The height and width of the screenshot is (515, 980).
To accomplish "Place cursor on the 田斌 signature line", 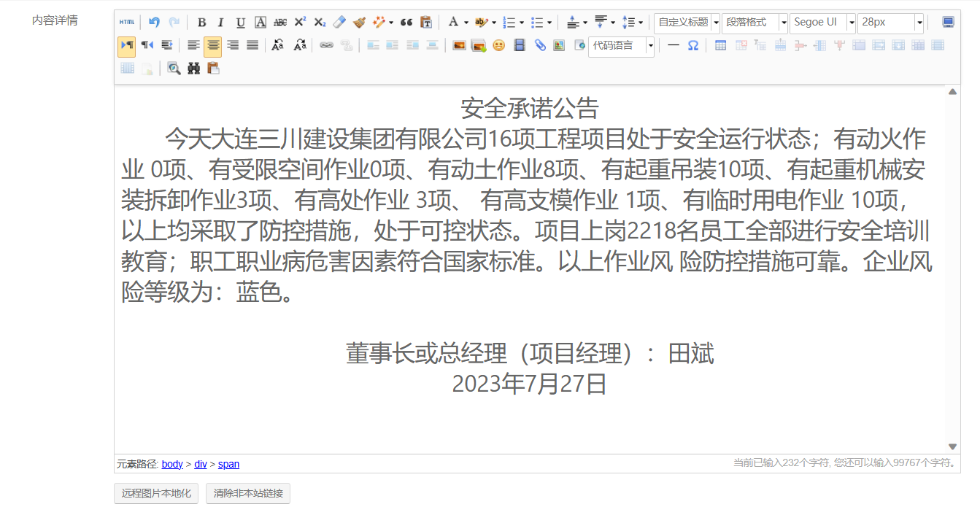I will (x=530, y=353).
